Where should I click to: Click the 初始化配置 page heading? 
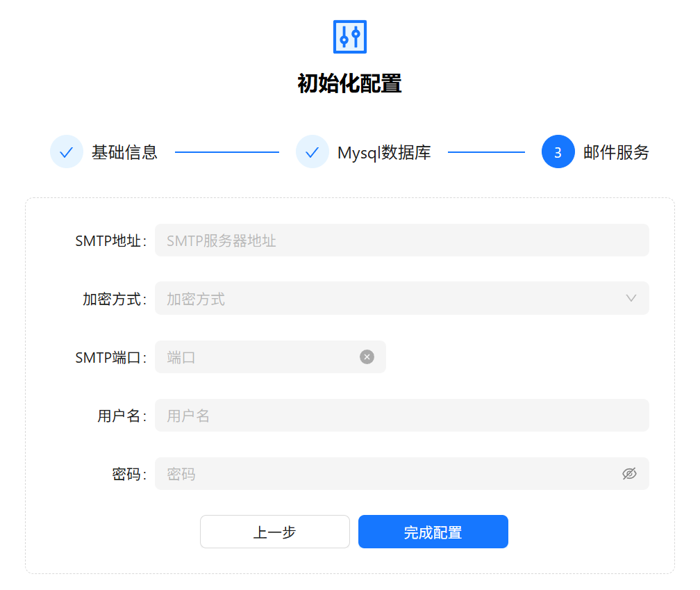point(349,84)
